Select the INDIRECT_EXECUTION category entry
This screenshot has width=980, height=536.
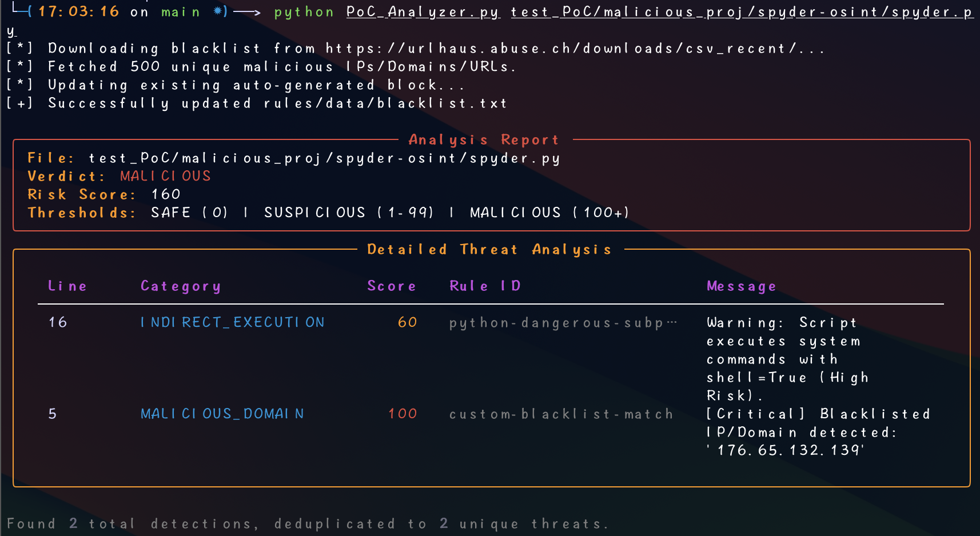[232, 322]
